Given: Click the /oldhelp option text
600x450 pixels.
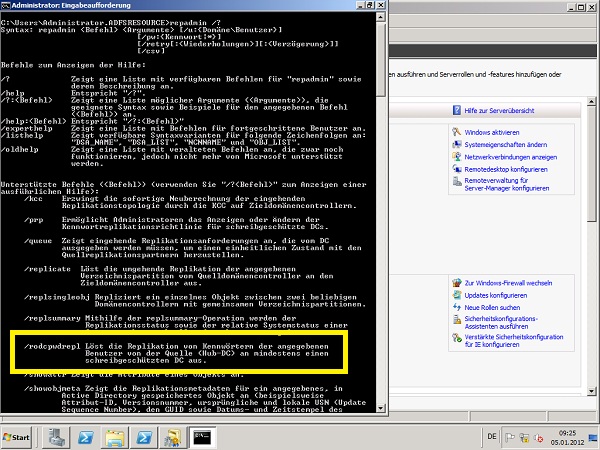Looking at the screenshot, I should pos(20,150).
